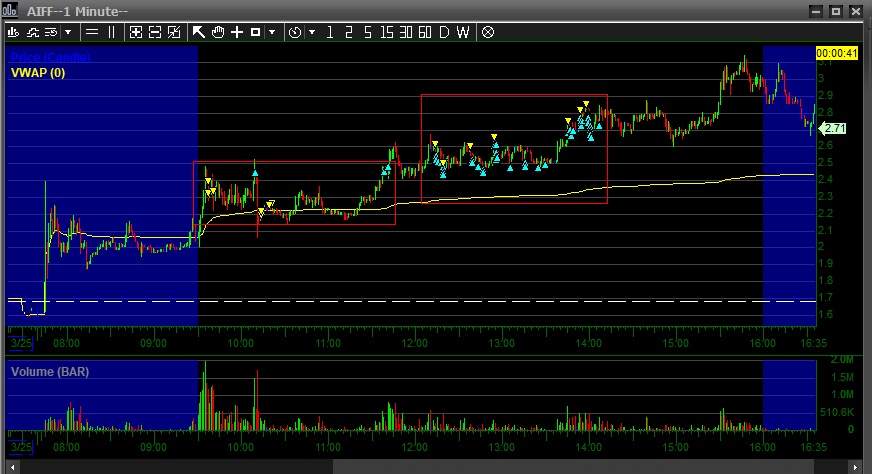The image size is (872, 474).
Task: Click the right arrow of the horizontal scrollbar
Action: tap(856, 467)
